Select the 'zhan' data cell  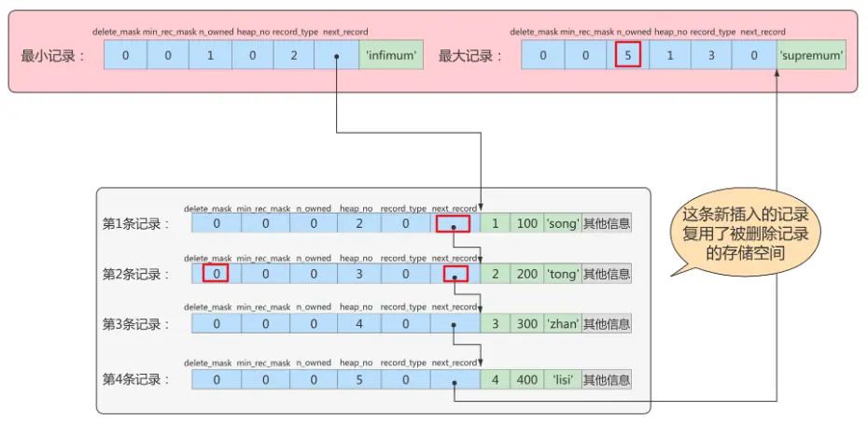(563, 324)
